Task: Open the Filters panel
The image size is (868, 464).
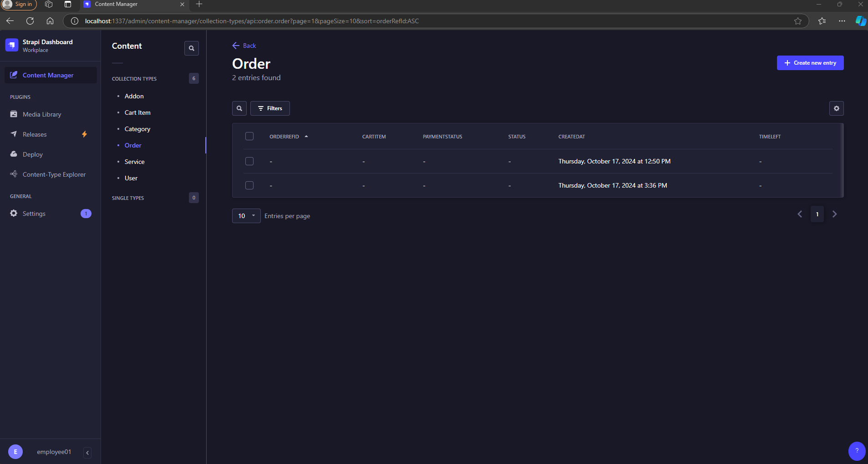Action: pyautogui.click(x=270, y=108)
